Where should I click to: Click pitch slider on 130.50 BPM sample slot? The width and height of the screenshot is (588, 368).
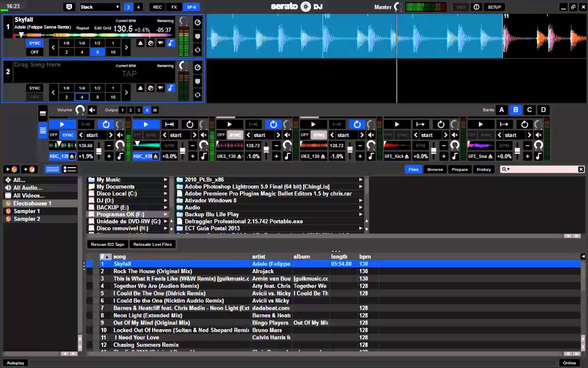99,151
